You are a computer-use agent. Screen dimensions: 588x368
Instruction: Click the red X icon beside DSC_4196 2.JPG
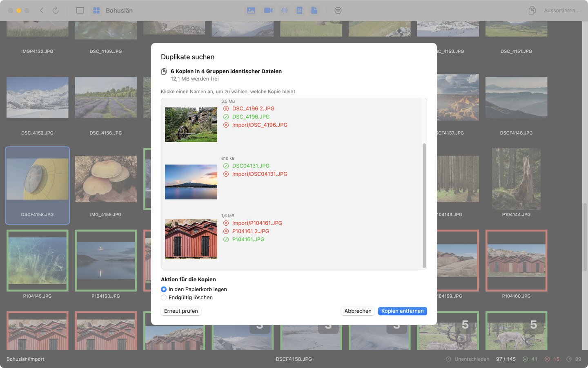coord(226,109)
